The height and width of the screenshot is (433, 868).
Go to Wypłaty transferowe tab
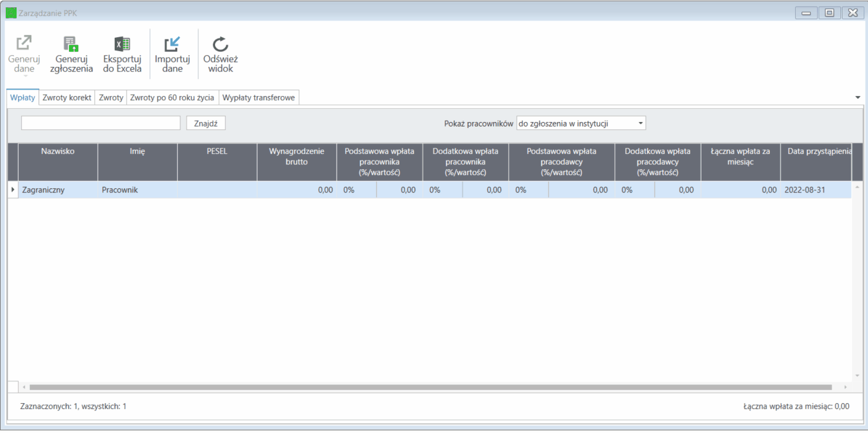pyautogui.click(x=259, y=97)
